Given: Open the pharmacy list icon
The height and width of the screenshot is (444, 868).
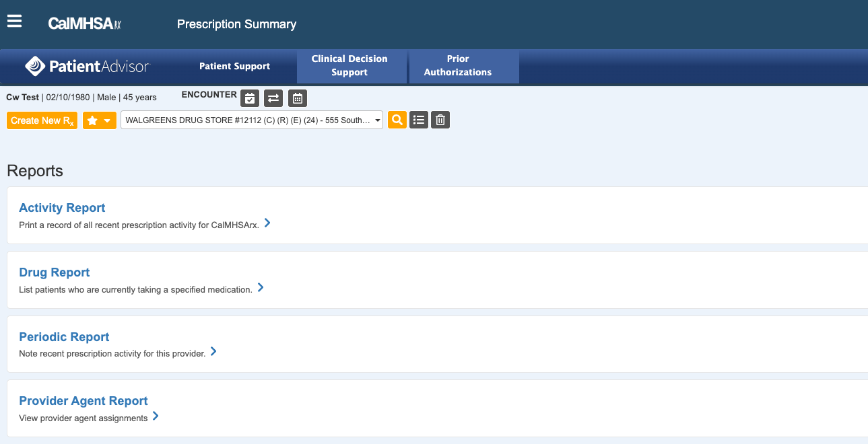Looking at the screenshot, I should 419,120.
